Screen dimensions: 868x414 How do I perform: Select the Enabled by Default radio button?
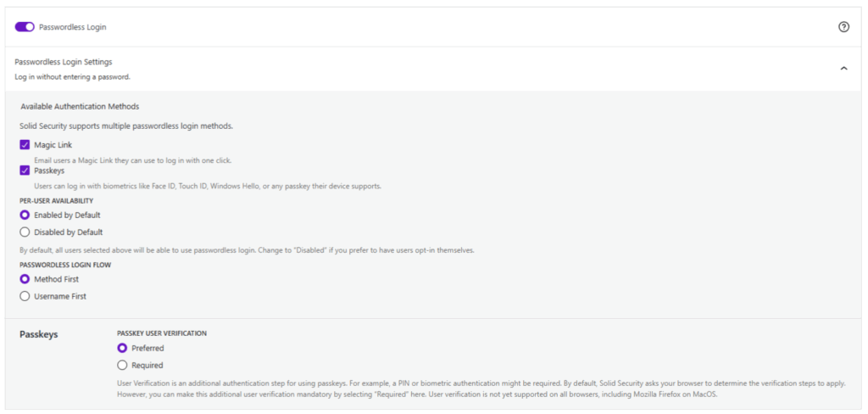[25, 215]
